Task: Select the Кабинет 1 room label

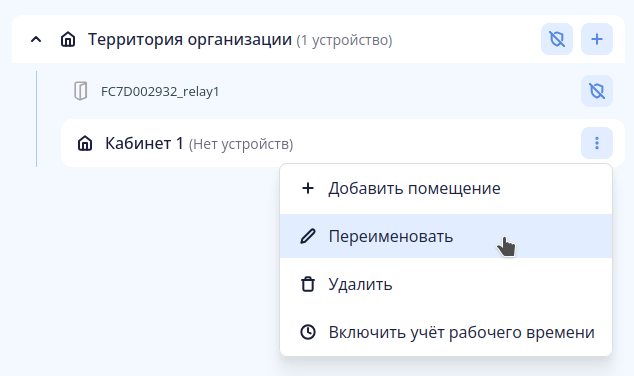Action: (144, 143)
